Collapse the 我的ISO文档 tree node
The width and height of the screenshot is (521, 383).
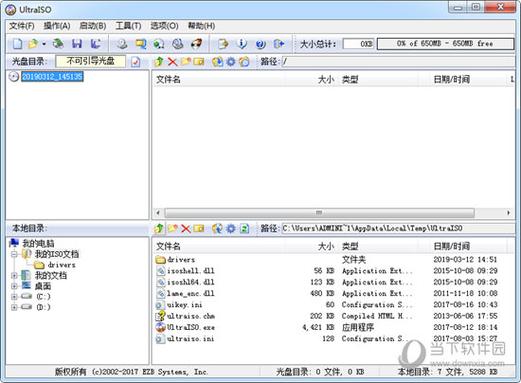tap(14, 254)
